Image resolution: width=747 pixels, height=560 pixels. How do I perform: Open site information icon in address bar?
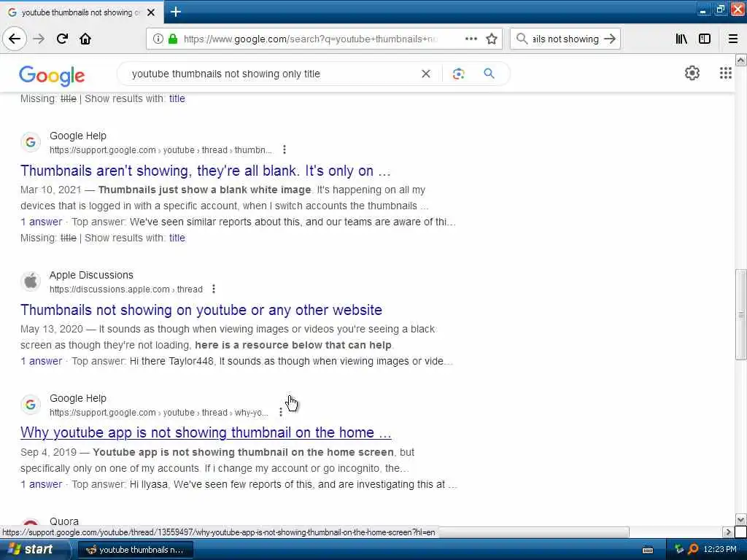pos(158,39)
